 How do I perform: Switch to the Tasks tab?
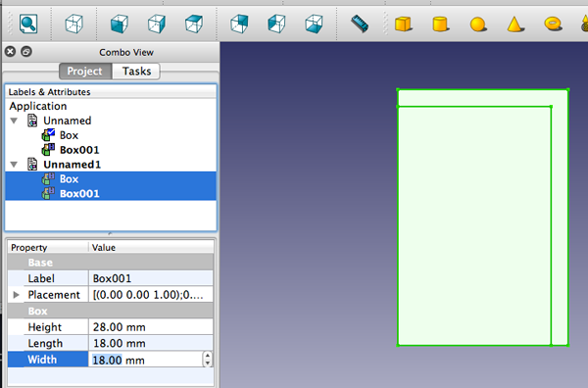click(x=136, y=72)
